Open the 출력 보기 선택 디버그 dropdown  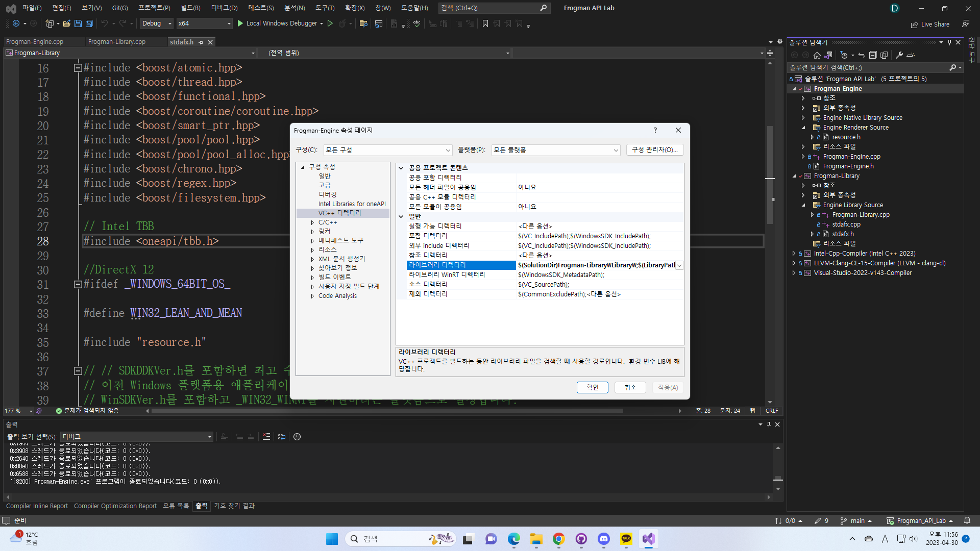pos(137,437)
